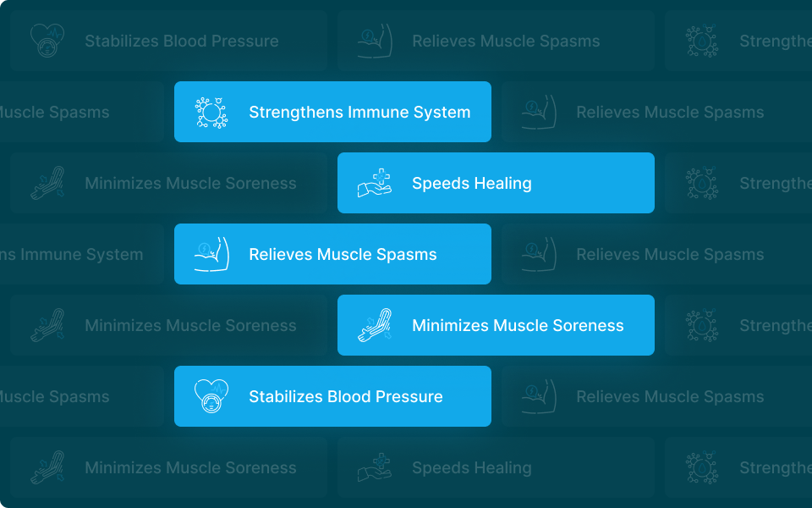
Task: Click the heart gauge icon on highlighted Stabilizes Blood Pressure
Action: (x=211, y=396)
